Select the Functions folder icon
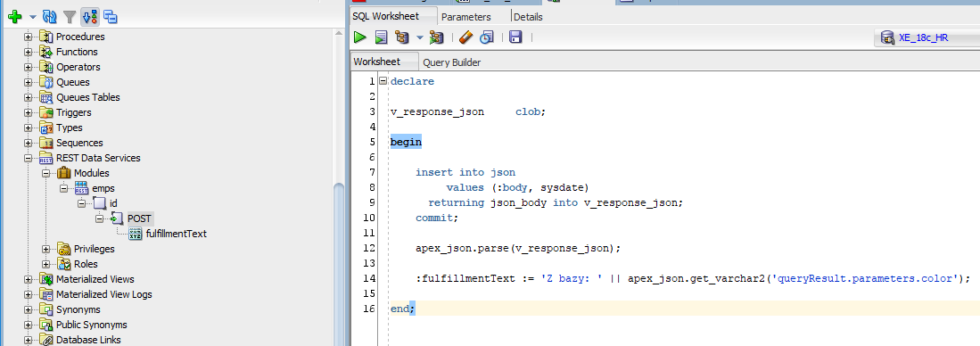The image size is (980, 346). (46, 52)
